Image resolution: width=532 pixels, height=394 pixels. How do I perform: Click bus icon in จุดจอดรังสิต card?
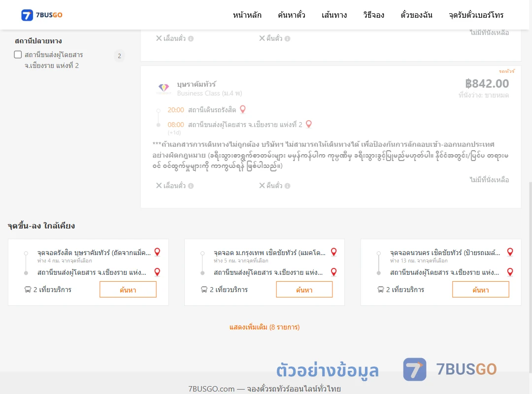click(x=28, y=290)
